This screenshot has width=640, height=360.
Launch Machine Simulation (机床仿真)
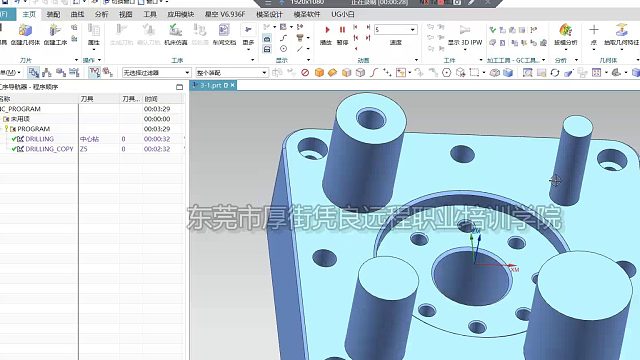pyautogui.click(x=176, y=34)
